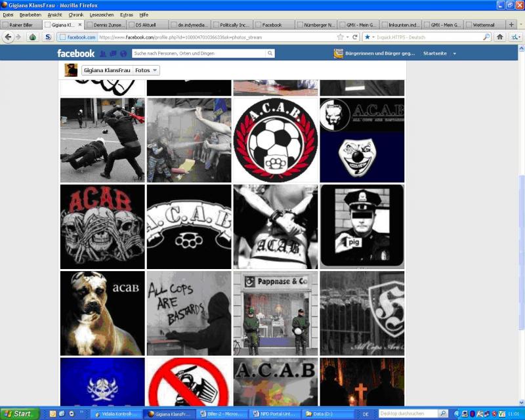
Task: Open the Fotos dropdown
Action: [x=146, y=70]
